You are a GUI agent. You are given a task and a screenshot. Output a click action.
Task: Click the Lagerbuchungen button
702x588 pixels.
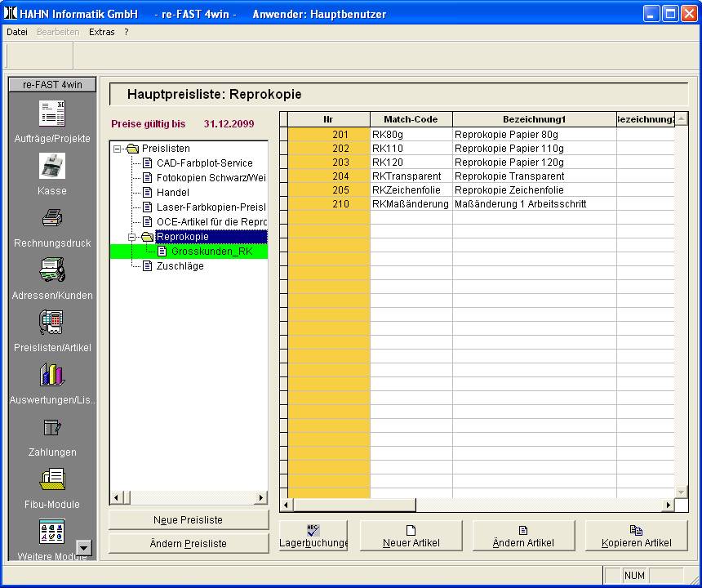(313, 536)
